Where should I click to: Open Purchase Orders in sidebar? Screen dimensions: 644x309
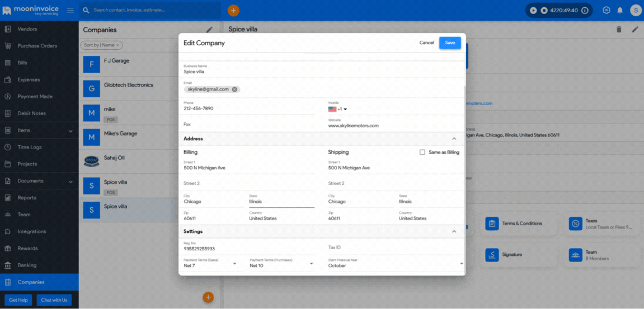pyautogui.click(x=39, y=46)
